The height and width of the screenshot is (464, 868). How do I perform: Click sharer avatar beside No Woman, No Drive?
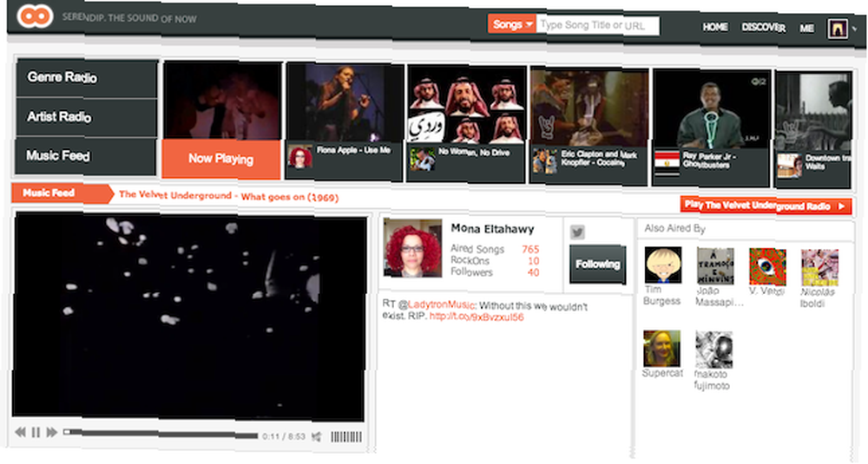click(423, 160)
